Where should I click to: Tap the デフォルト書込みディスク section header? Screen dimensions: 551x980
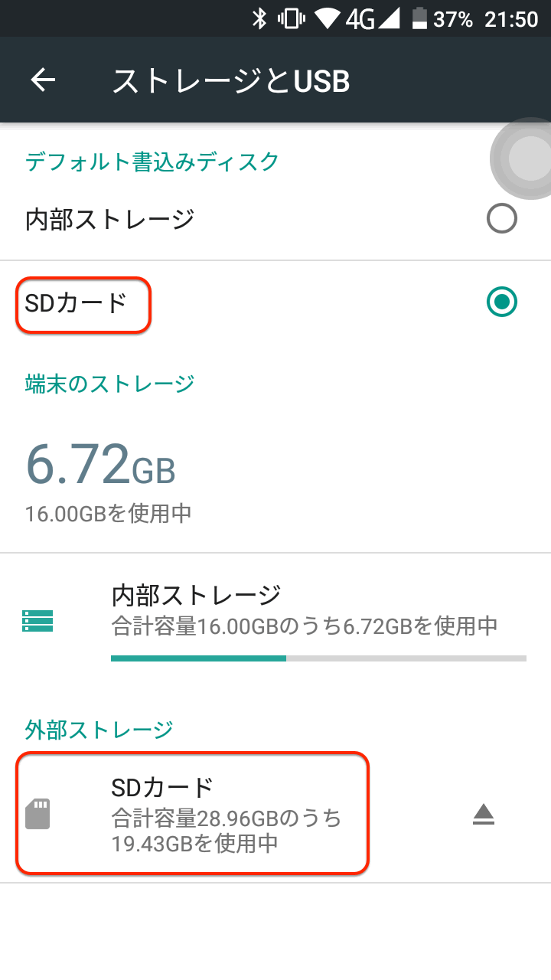[x=152, y=162]
